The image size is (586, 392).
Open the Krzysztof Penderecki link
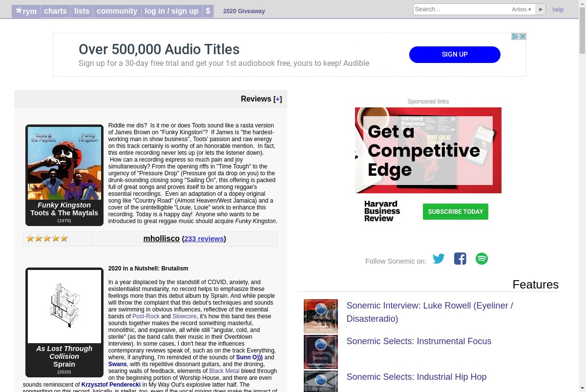pos(111,385)
